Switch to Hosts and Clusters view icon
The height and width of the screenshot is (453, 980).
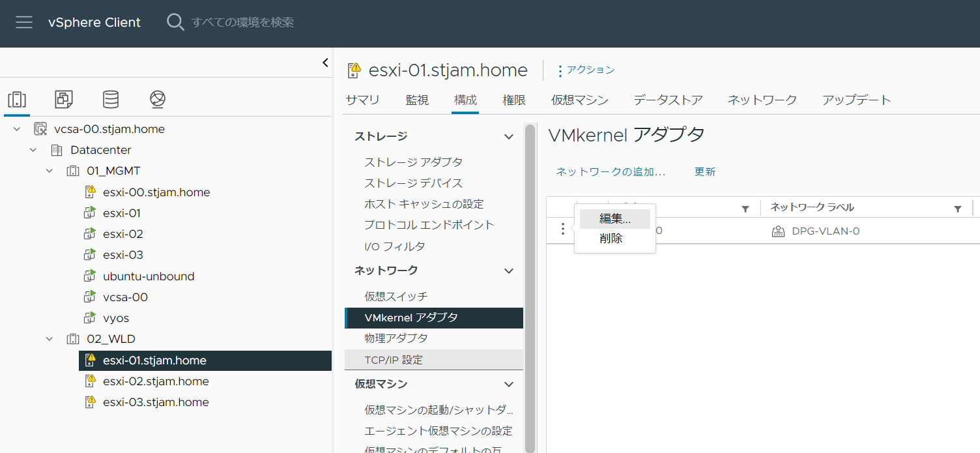(17, 99)
